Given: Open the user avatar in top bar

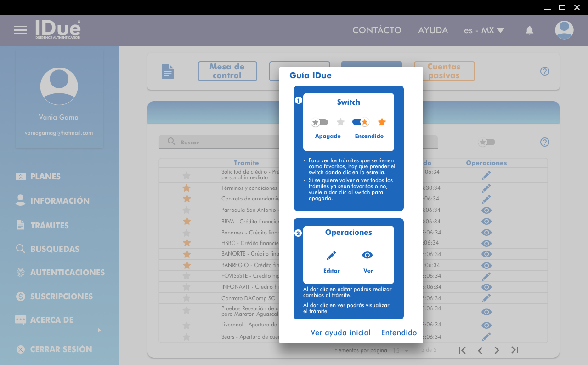Looking at the screenshot, I should tap(564, 30).
